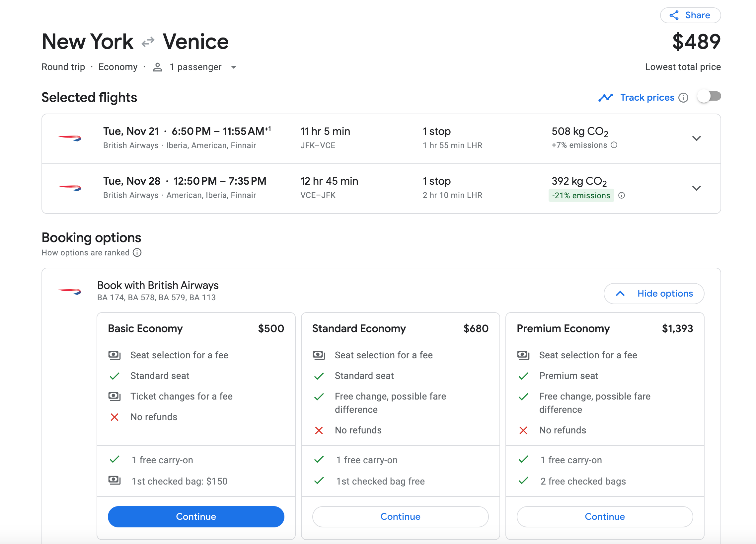
Task: Click the info icon beside Track prices
Action: coord(683,98)
